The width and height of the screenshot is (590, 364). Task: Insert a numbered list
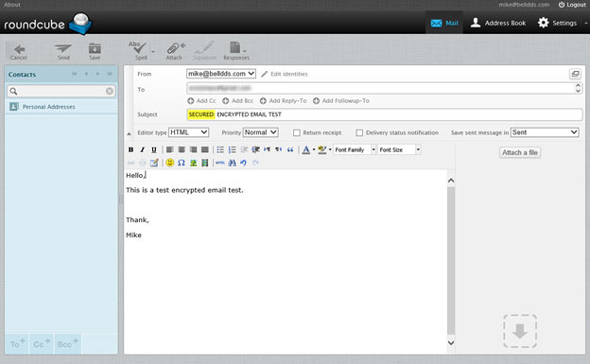click(233, 149)
